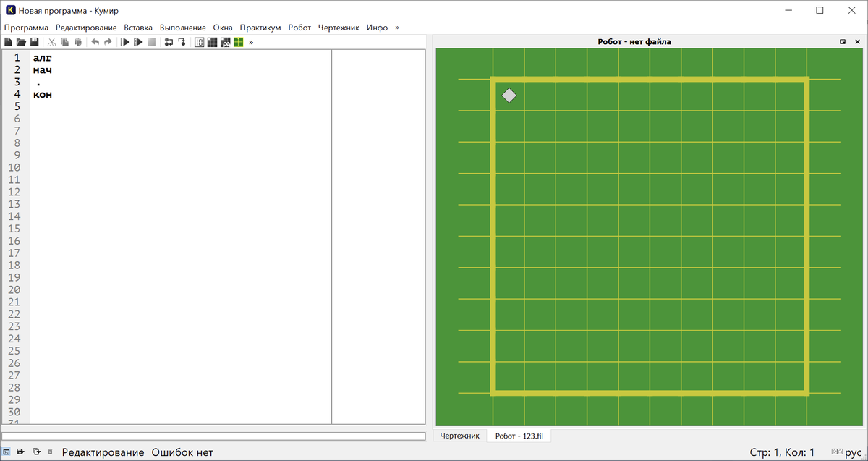Execute a step over icon
This screenshot has height=461, width=868.
click(x=169, y=42)
